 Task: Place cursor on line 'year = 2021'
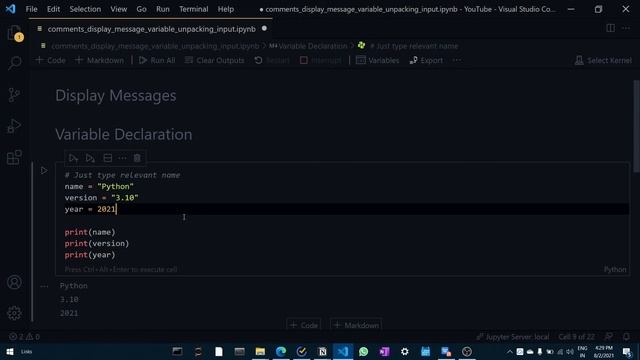[90, 209]
